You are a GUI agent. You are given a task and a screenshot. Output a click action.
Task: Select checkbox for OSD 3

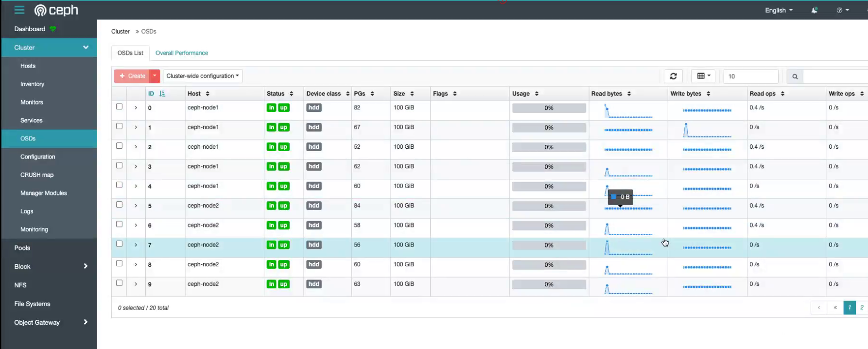point(119,165)
